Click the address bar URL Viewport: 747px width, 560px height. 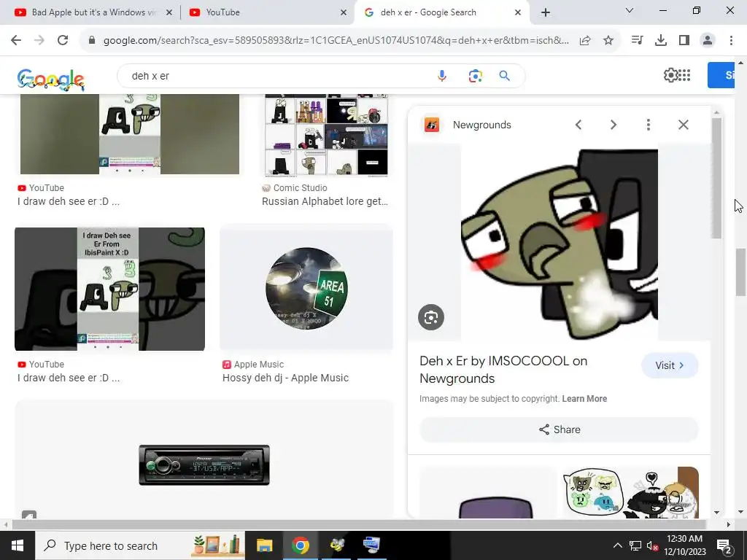(x=336, y=41)
